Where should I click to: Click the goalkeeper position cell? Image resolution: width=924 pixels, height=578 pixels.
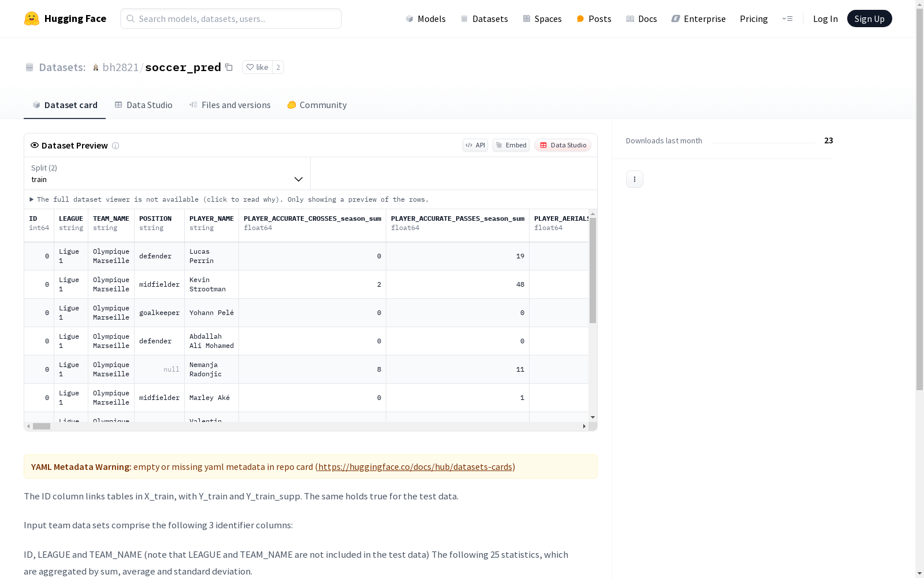pyautogui.click(x=159, y=313)
